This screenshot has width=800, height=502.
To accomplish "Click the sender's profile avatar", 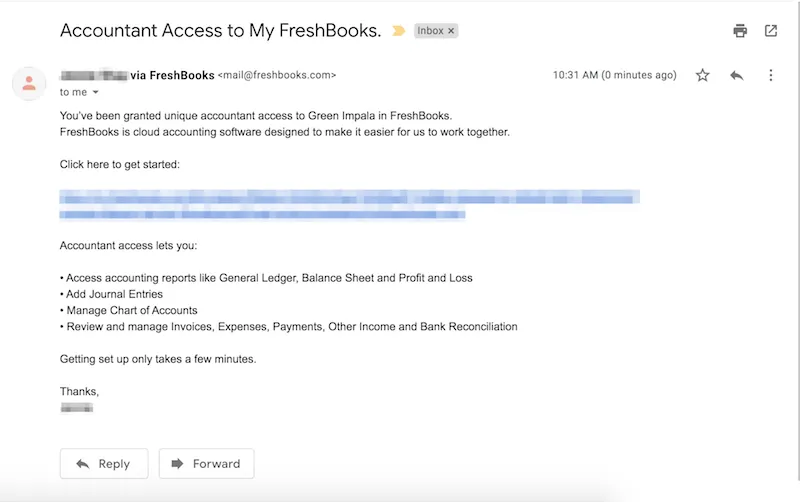I will (x=29, y=82).
